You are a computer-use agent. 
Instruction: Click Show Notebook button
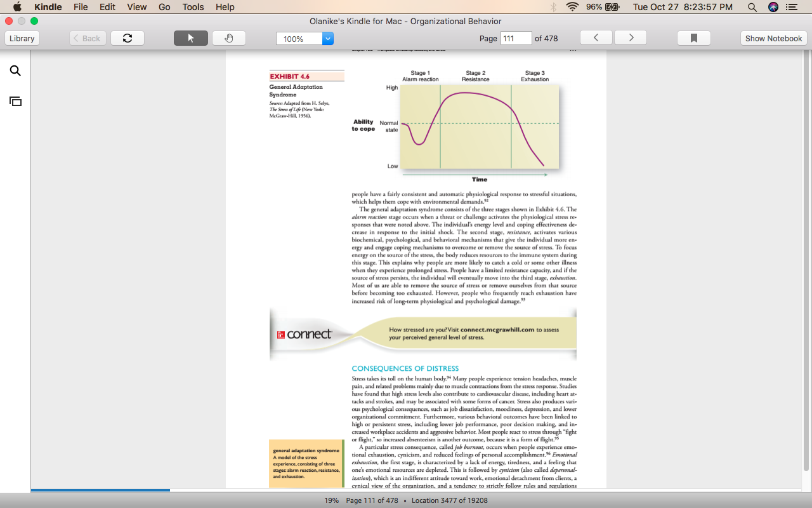click(x=773, y=38)
